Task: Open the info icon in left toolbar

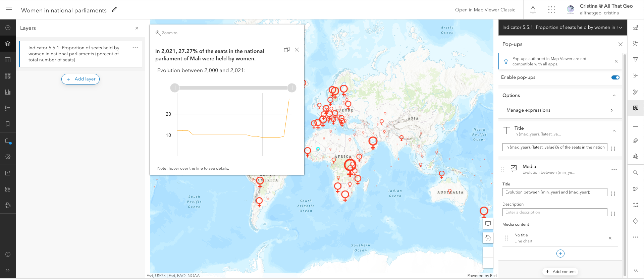Action: (8, 254)
